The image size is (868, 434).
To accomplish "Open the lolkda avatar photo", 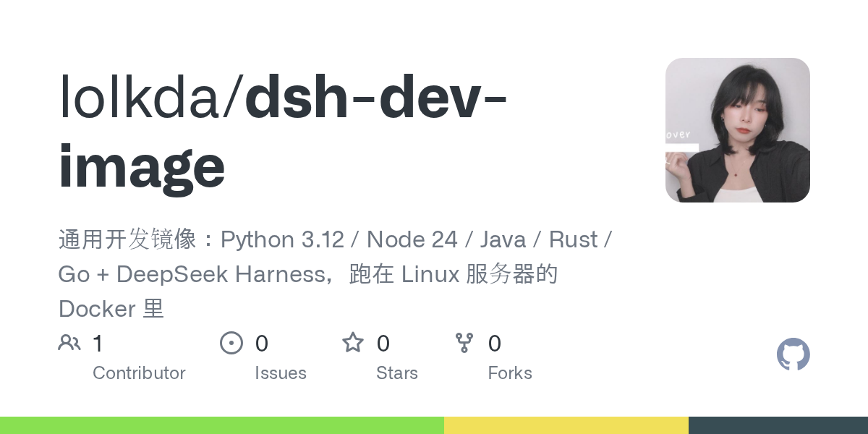I will coord(738,130).
